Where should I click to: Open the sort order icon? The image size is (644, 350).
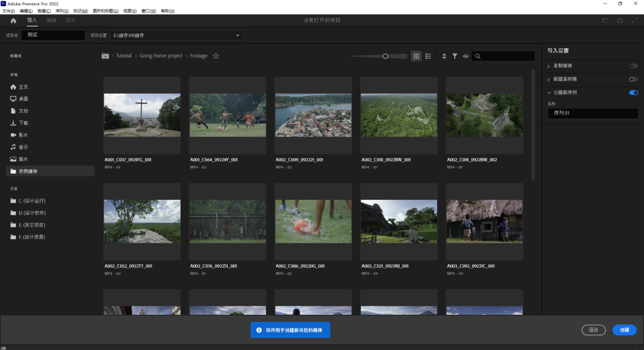pyautogui.click(x=444, y=56)
